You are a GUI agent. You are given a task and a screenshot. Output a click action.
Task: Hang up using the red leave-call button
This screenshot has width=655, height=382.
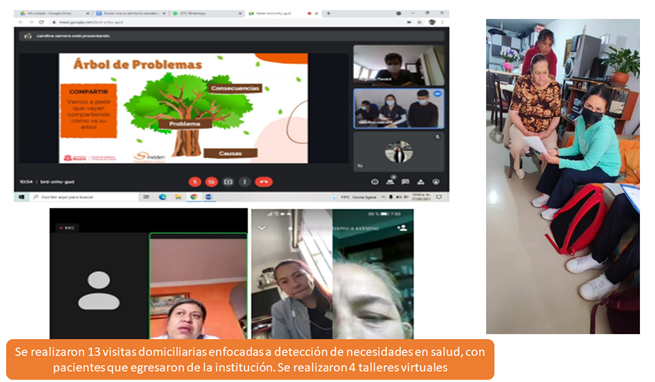(x=264, y=182)
